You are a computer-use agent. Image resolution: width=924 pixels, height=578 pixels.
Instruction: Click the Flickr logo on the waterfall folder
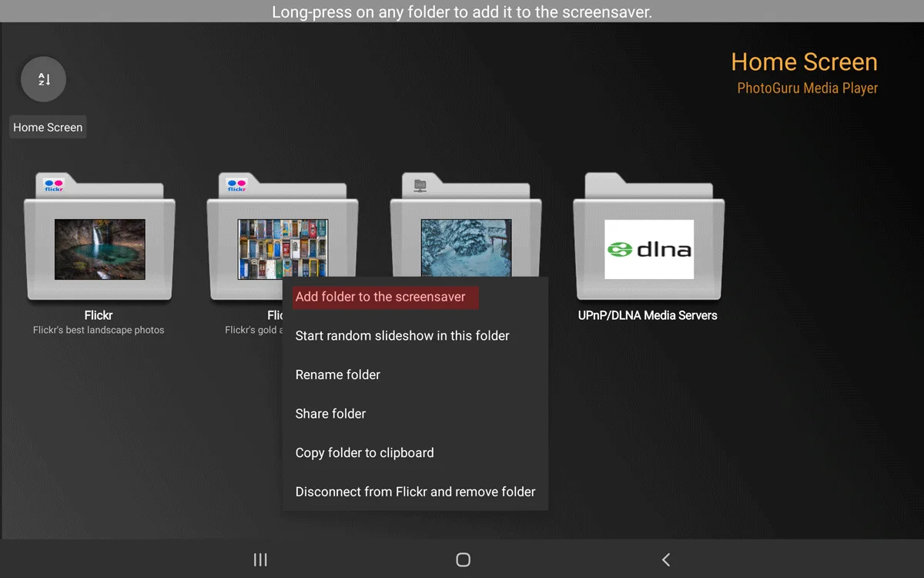point(54,186)
